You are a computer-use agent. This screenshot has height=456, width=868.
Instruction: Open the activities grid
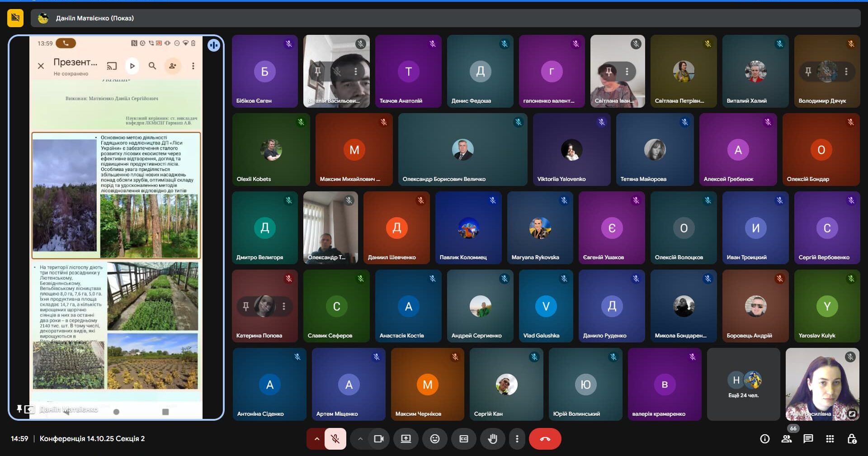click(x=830, y=439)
